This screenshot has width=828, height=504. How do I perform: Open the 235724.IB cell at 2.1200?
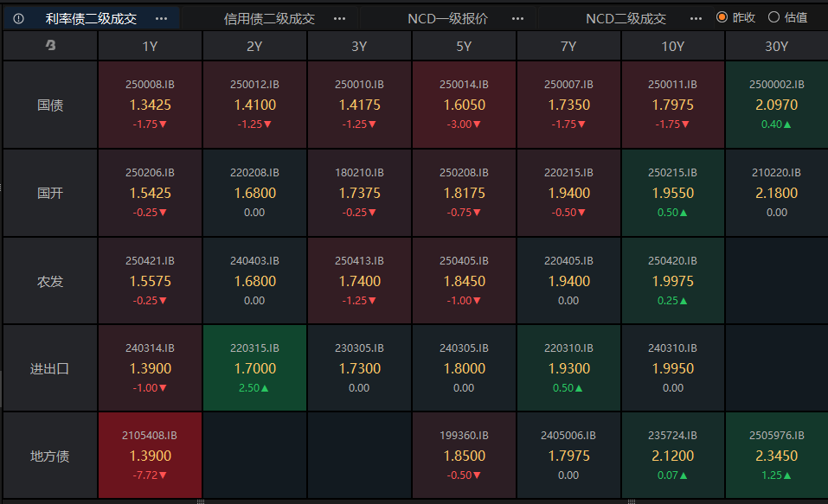click(x=673, y=456)
